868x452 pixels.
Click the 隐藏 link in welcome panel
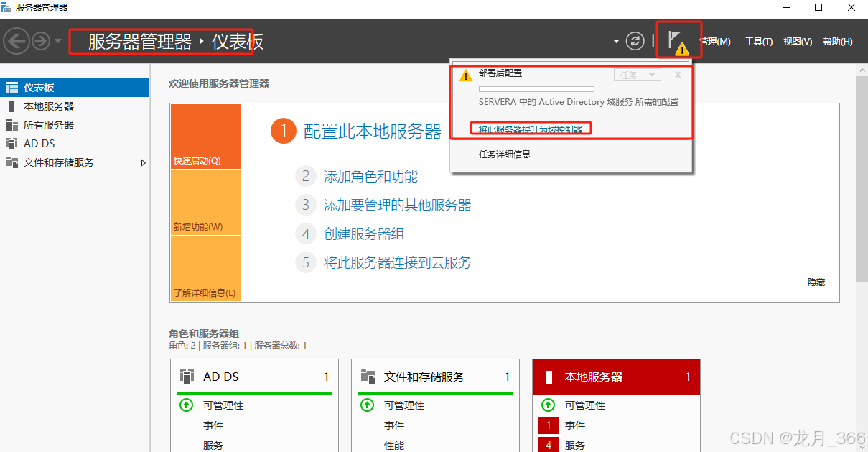click(816, 282)
